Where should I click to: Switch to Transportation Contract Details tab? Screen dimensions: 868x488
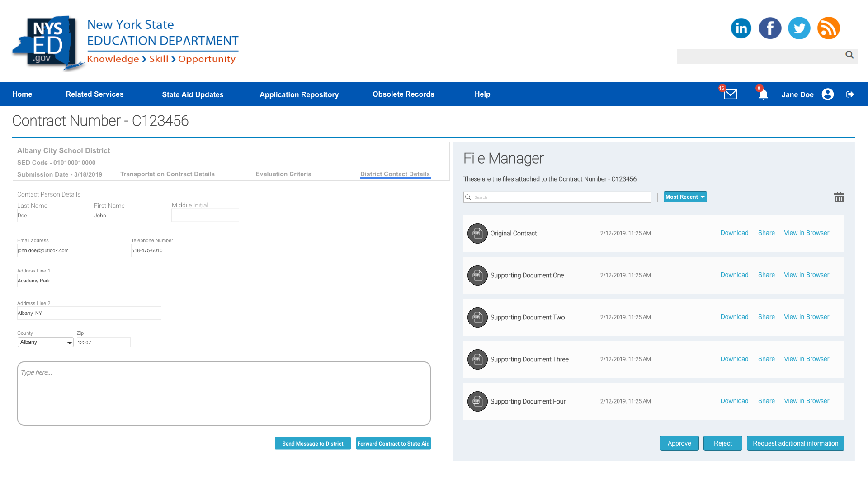pyautogui.click(x=167, y=174)
